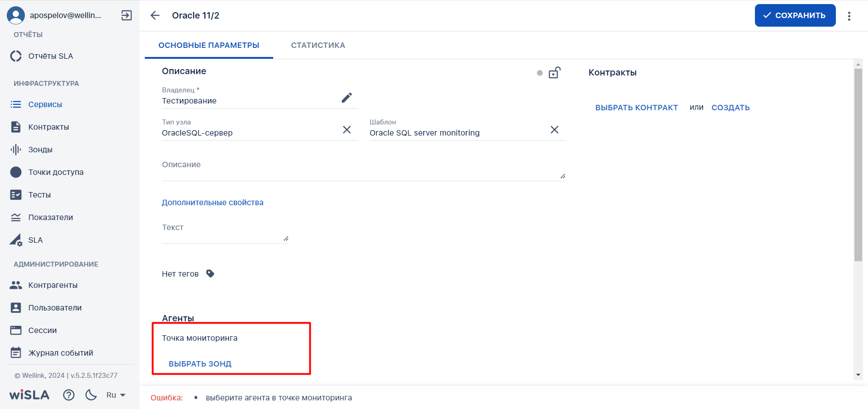Switch to Основные параметры tab
This screenshot has height=409, width=868.
(x=209, y=45)
